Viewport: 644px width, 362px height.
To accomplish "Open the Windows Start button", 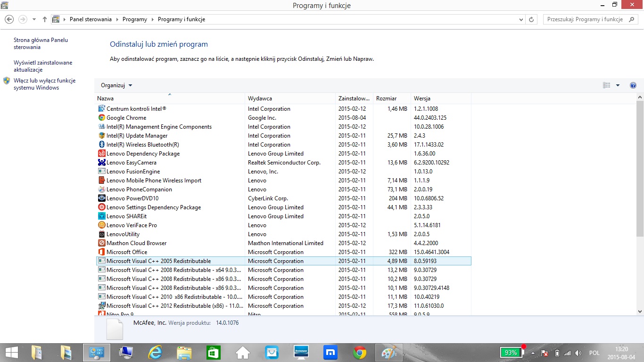I will pyautogui.click(x=12, y=353).
